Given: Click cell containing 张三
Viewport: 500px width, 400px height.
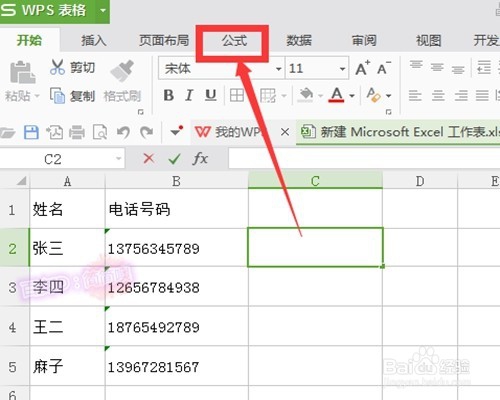Looking at the screenshot, I should point(67,248).
